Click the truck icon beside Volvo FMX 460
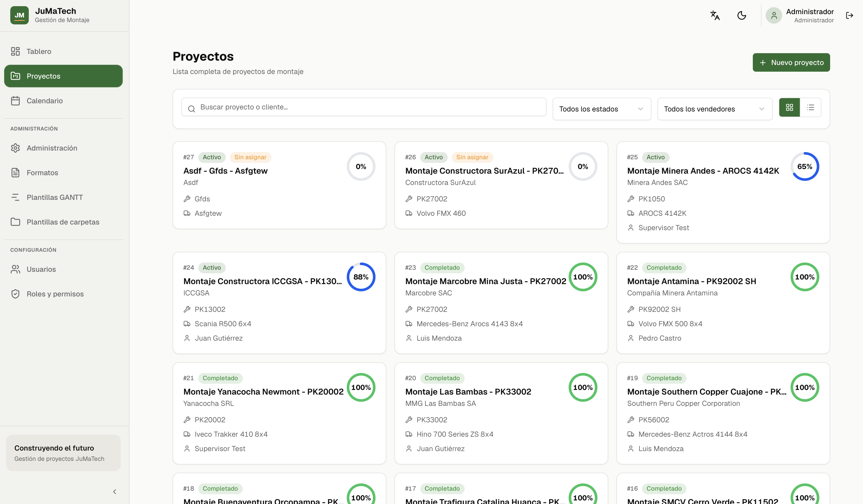Image resolution: width=863 pixels, height=504 pixels. pos(409,213)
